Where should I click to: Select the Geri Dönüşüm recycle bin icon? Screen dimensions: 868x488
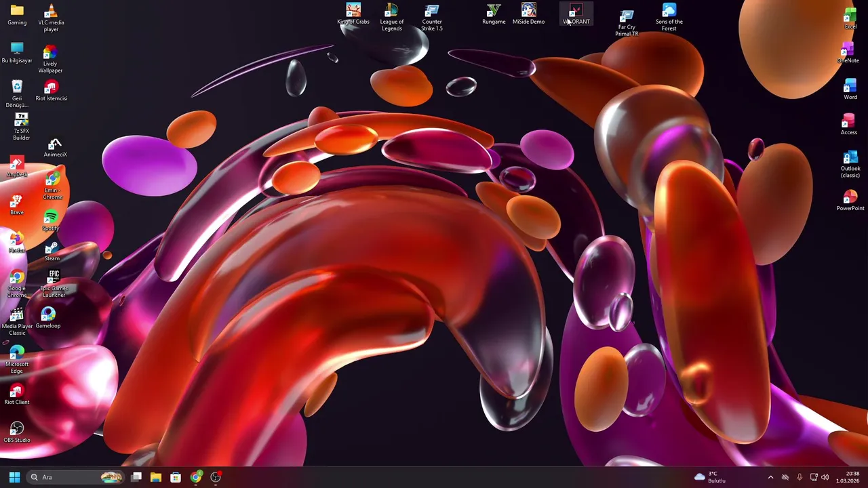pyautogui.click(x=17, y=94)
